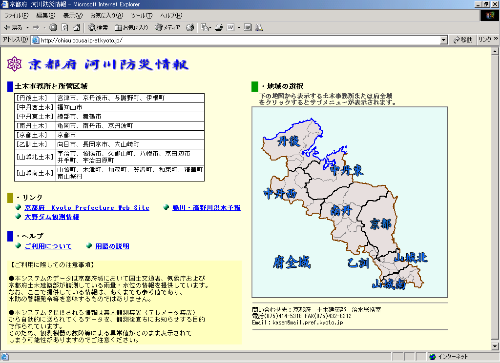Click the Refresh page icon
This screenshot has height=363, width=500.
[x=65, y=28]
